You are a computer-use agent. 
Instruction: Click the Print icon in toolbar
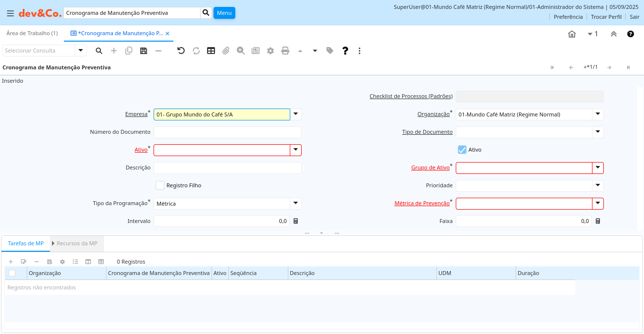pyautogui.click(x=285, y=51)
